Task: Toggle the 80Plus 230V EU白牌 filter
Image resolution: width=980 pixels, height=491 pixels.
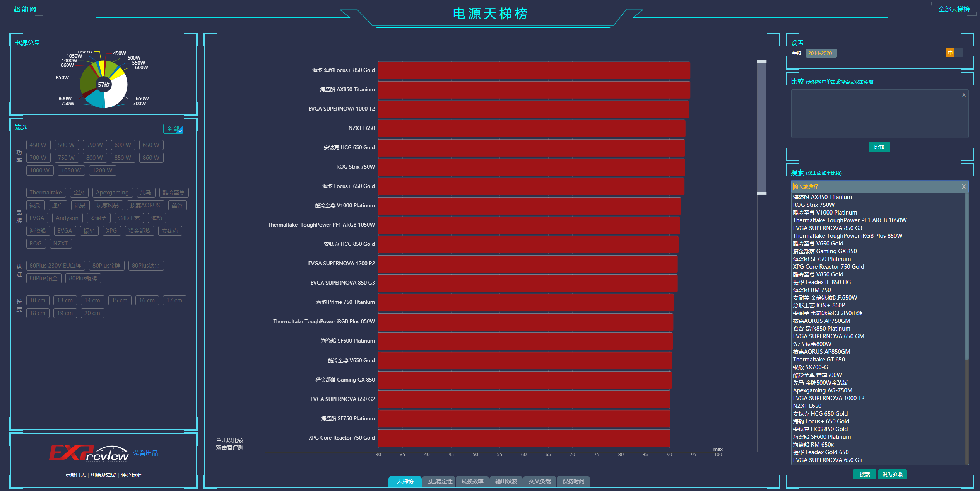Action: [x=55, y=266]
